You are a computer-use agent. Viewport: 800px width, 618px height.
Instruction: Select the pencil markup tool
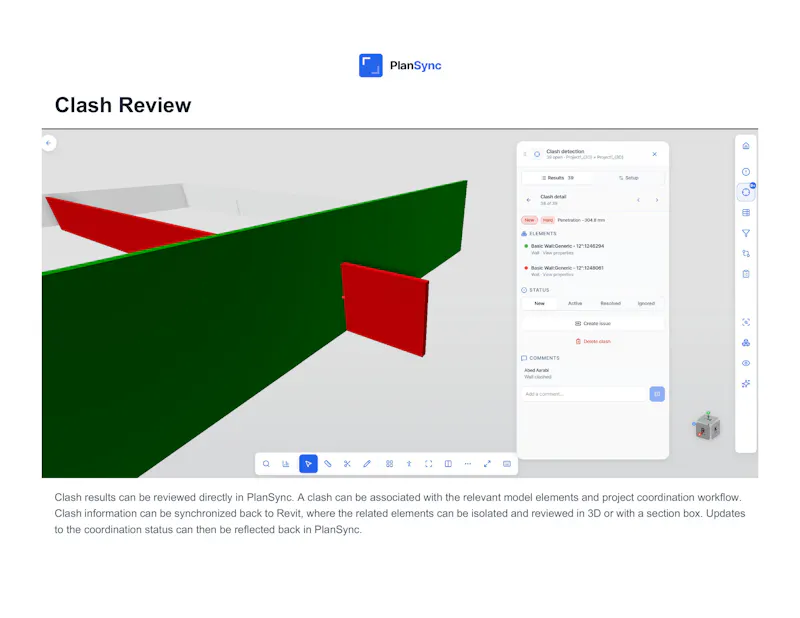pos(367,464)
